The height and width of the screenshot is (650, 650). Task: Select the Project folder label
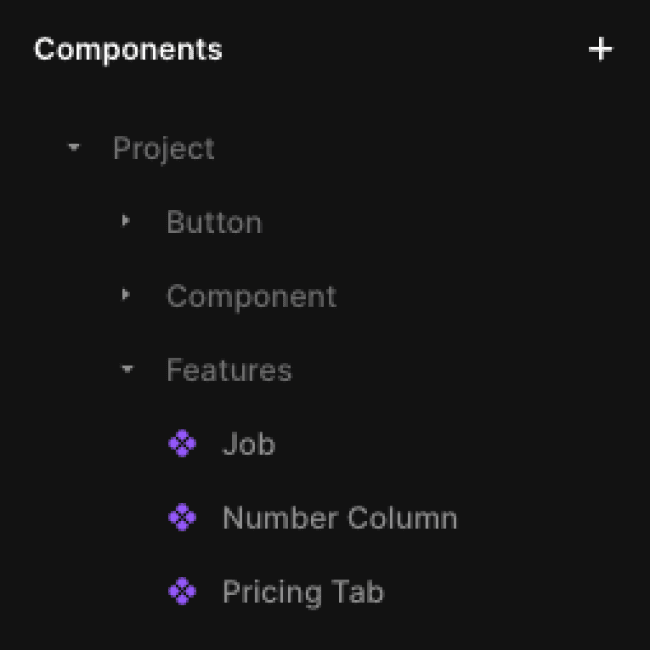coord(164,148)
